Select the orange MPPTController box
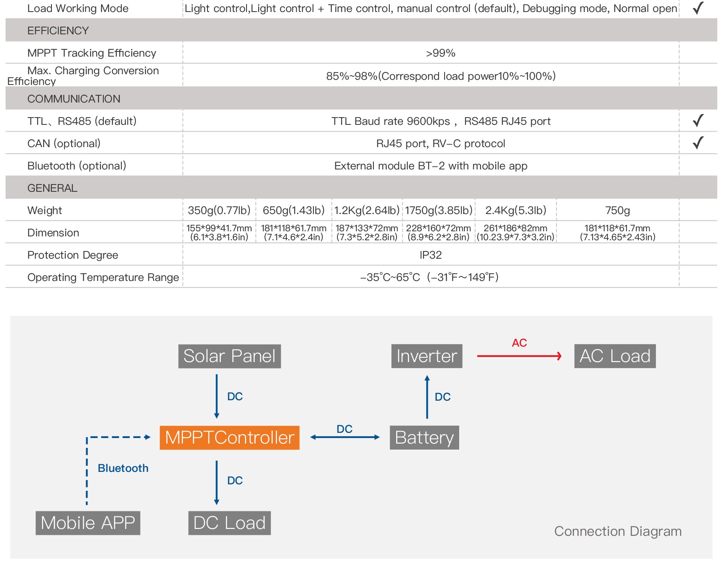This screenshot has height=583, width=728. click(x=229, y=438)
